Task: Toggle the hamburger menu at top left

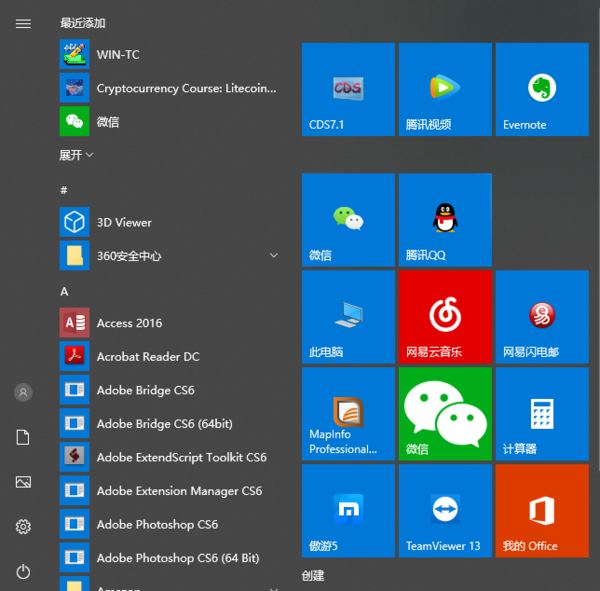Action: [x=23, y=23]
